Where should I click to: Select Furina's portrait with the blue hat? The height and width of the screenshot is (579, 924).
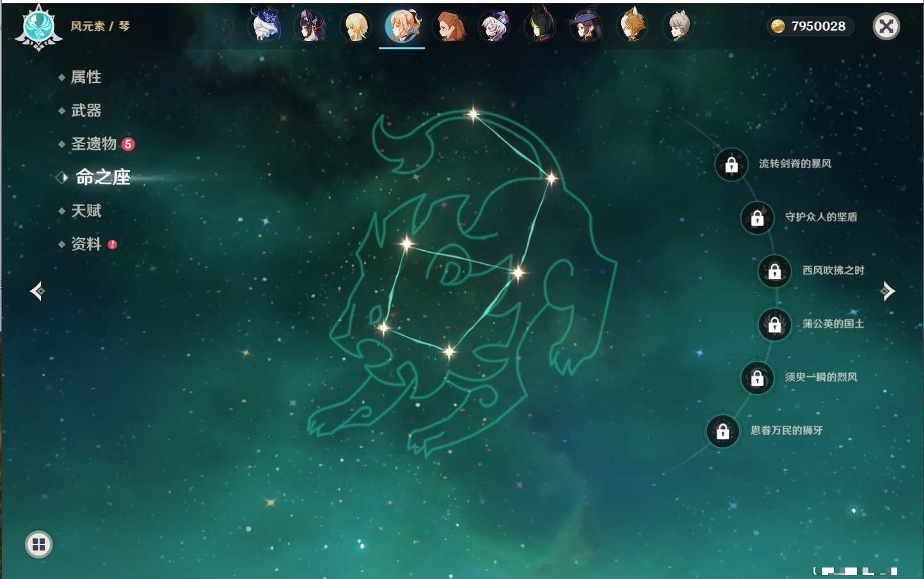click(266, 26)
